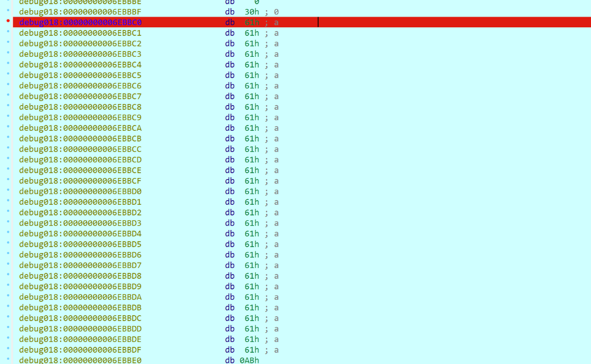
Task: Click the '; a' comment at 6EBBDF
Action: [271, 350]
